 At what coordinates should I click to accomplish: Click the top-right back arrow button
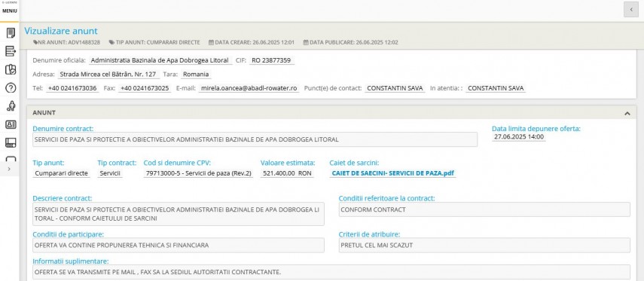pos(631,10)
